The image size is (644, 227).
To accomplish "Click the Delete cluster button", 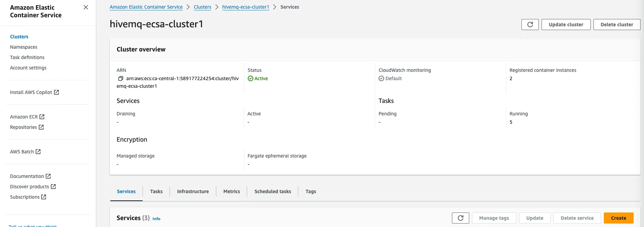I will click(617, 25).
